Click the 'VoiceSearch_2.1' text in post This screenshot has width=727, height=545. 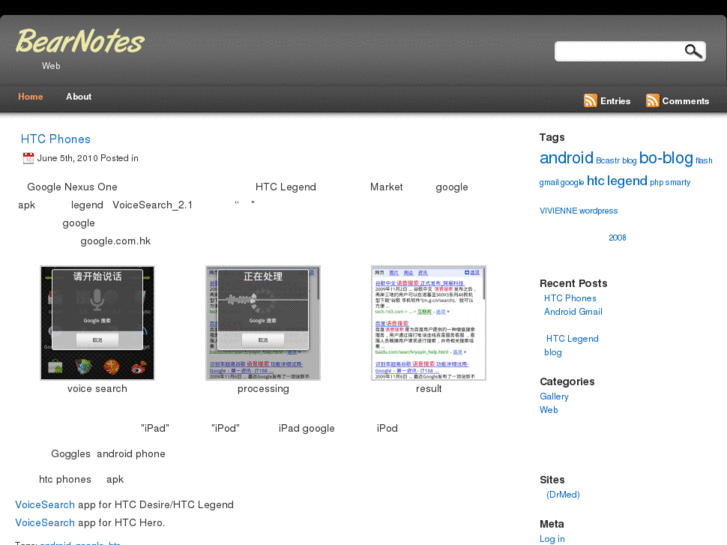point(153,205)
